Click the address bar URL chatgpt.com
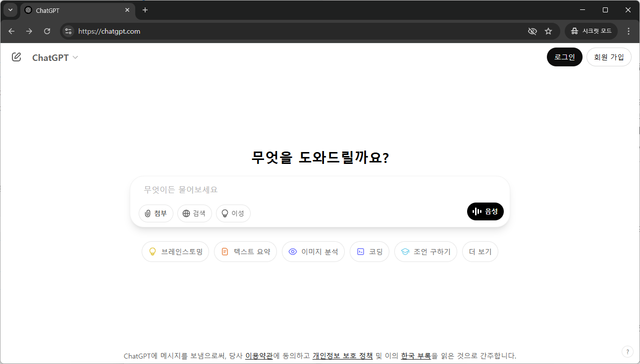Image resolution: width=640 pixels, height=364 pixels. click(109, 31)
